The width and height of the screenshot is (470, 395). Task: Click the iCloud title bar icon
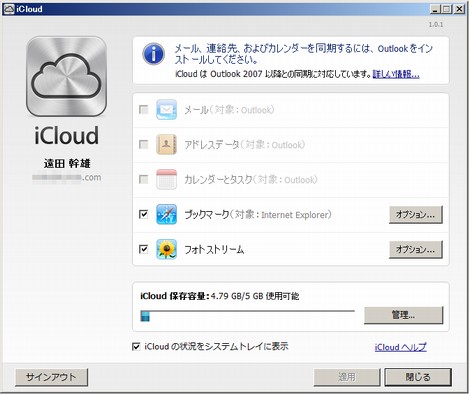point(9,9)
